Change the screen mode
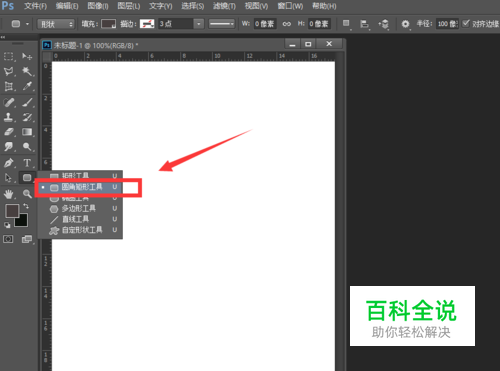This screenshot has width=500, height=371. (x=27, y=239)
